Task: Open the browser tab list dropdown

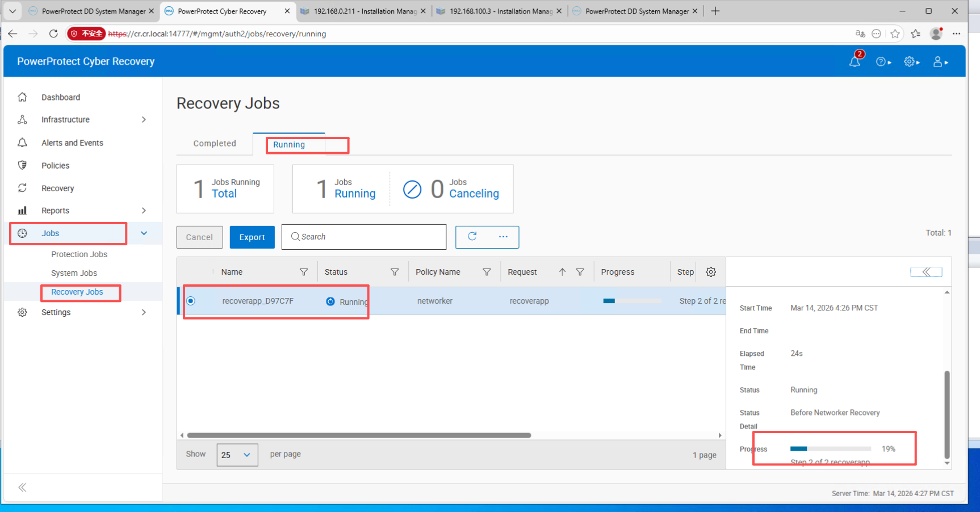Action: pos(12,11)
